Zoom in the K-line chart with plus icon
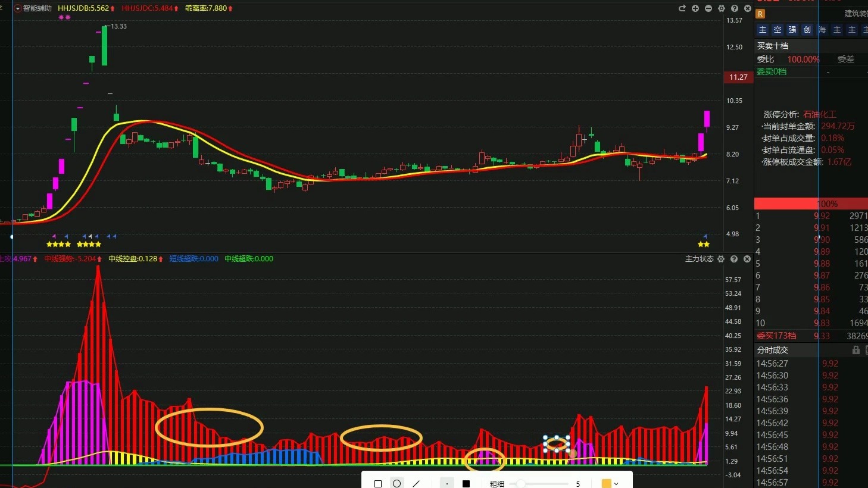 click(x=695, y=8)
